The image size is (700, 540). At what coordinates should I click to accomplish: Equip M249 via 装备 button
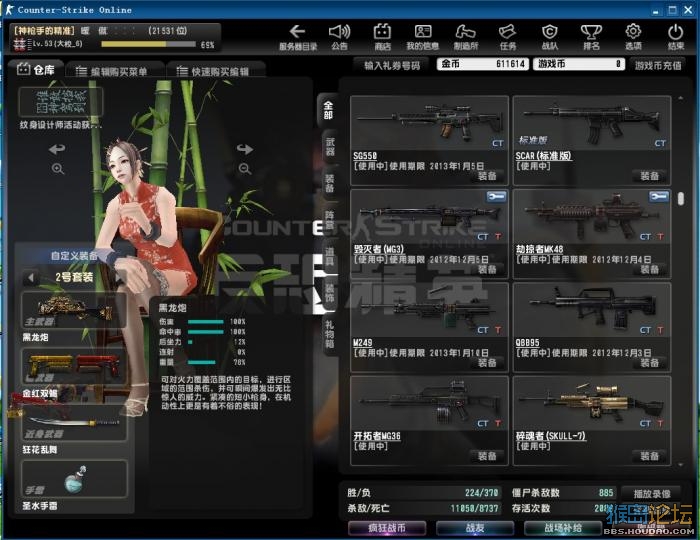487,362
